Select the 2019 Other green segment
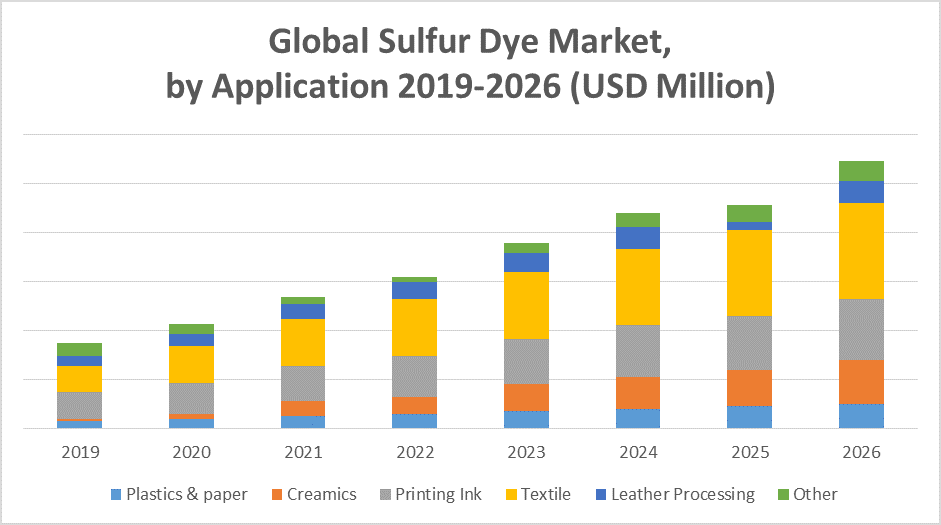The height and width of the screenshot is (525, 941). [80, 349]
